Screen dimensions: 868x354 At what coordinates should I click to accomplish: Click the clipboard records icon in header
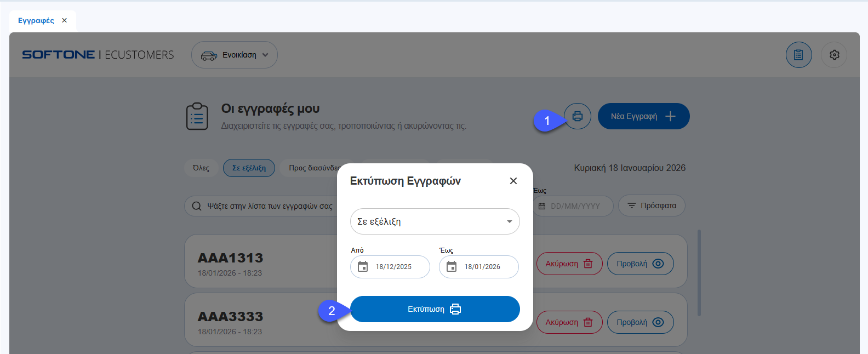pyautogui.click(x=798, y=55)
